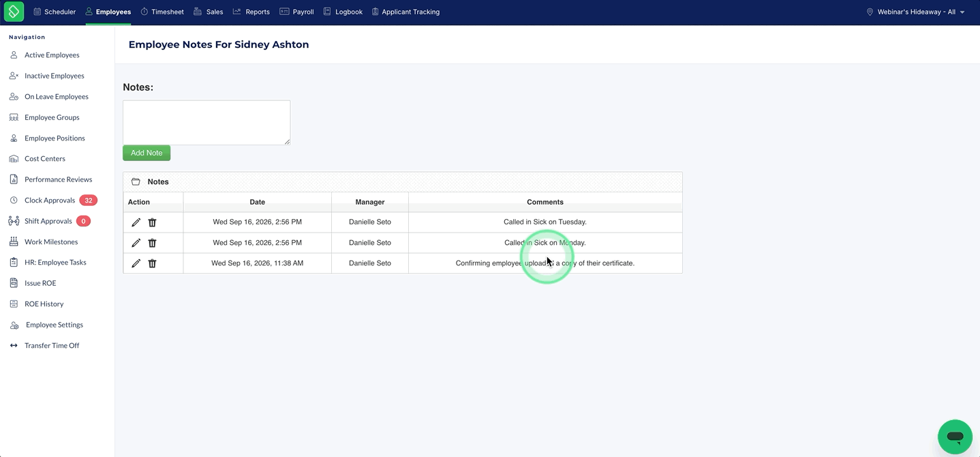
Task: Click the Clock Approvals clock icon
Action: [14, 200]
